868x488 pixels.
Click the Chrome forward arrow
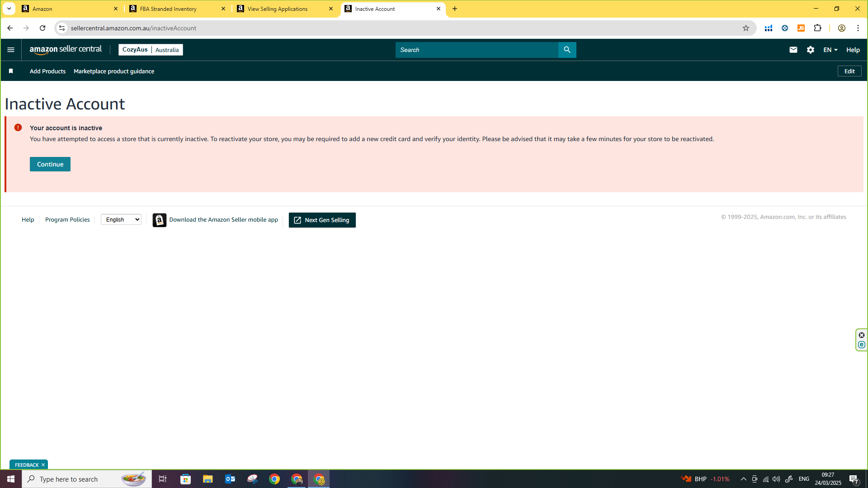[x=26, y=28]
